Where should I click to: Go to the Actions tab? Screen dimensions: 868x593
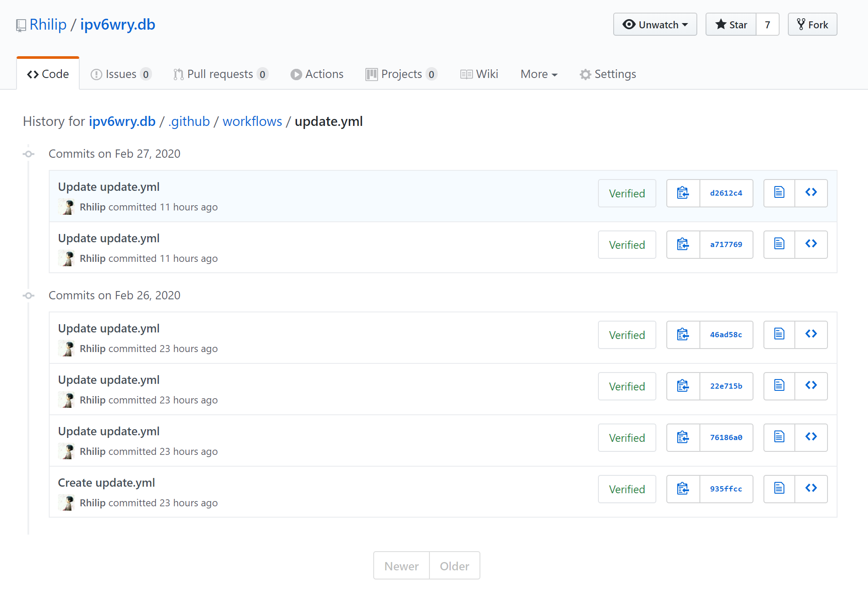(x=317, y=74)
